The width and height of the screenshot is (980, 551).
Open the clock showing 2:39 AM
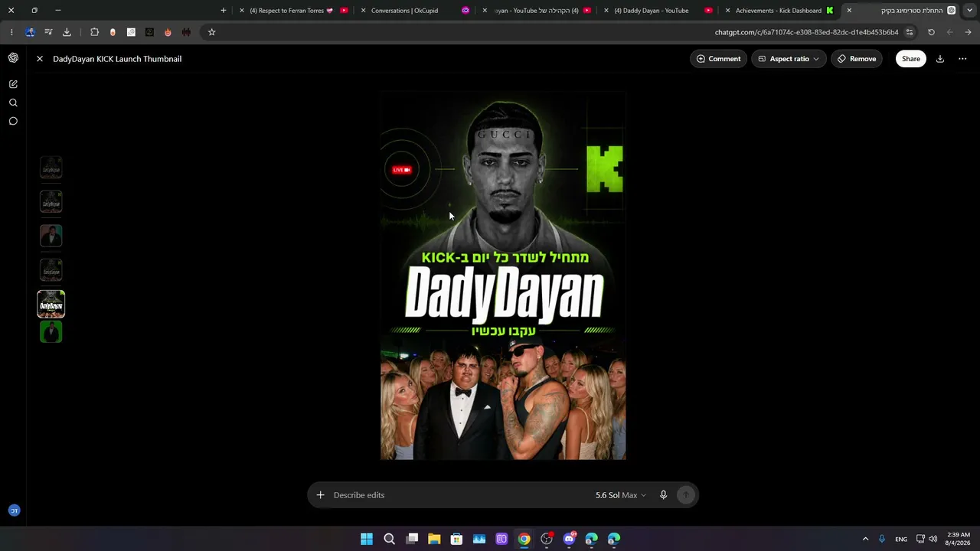pos(959,539)
